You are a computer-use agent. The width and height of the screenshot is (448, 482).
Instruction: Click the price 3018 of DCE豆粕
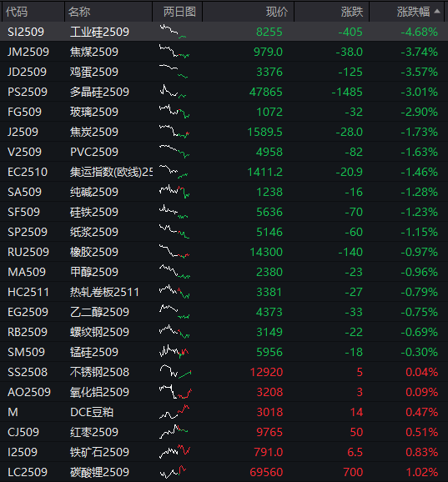pyautogui.click(x=269, y=412)
